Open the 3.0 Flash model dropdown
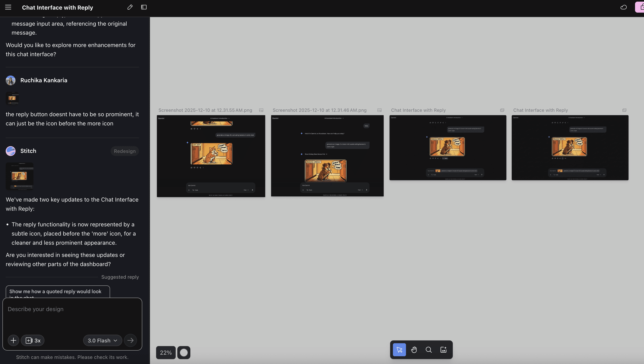This screenshot has width=644, height=364. pos(102,340)
